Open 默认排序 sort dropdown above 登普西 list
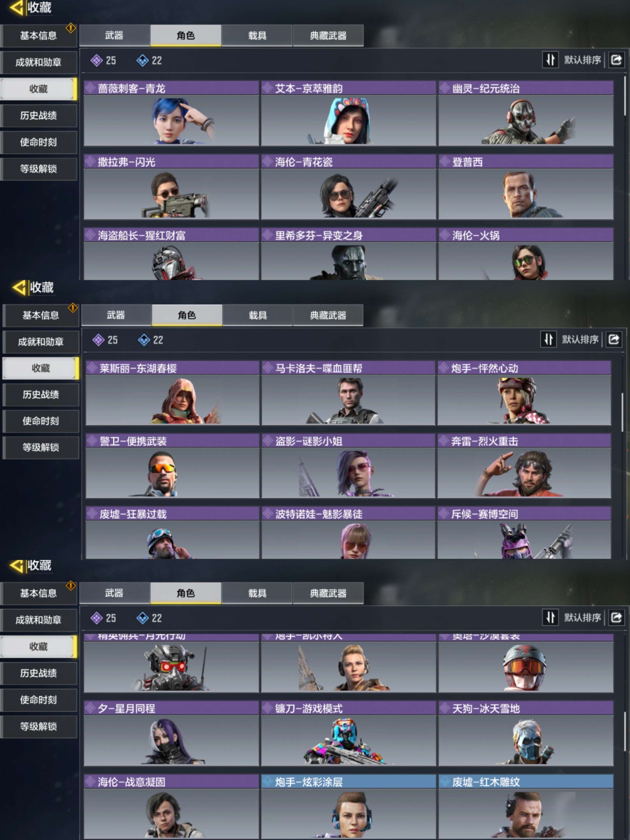This screenshot has height=840, width=630. [x=582, y=60]
